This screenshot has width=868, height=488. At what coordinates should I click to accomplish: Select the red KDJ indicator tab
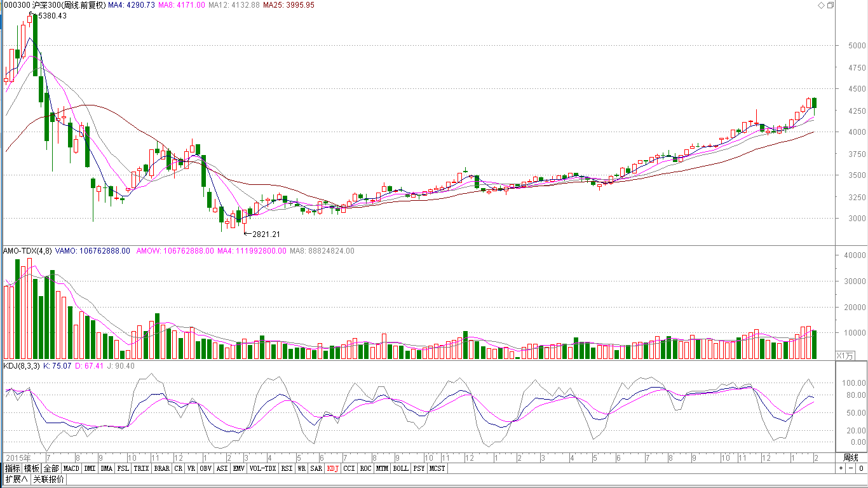[x=332, y=468]
